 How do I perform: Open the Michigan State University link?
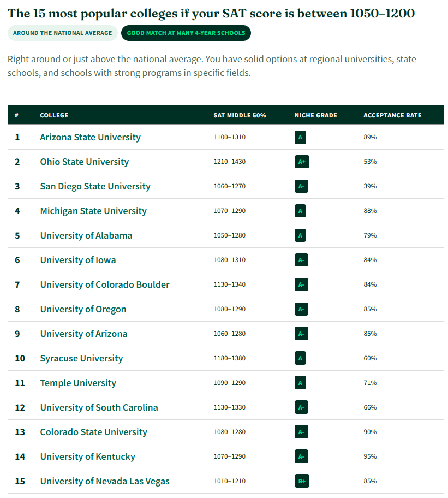(x=93, y=211)
